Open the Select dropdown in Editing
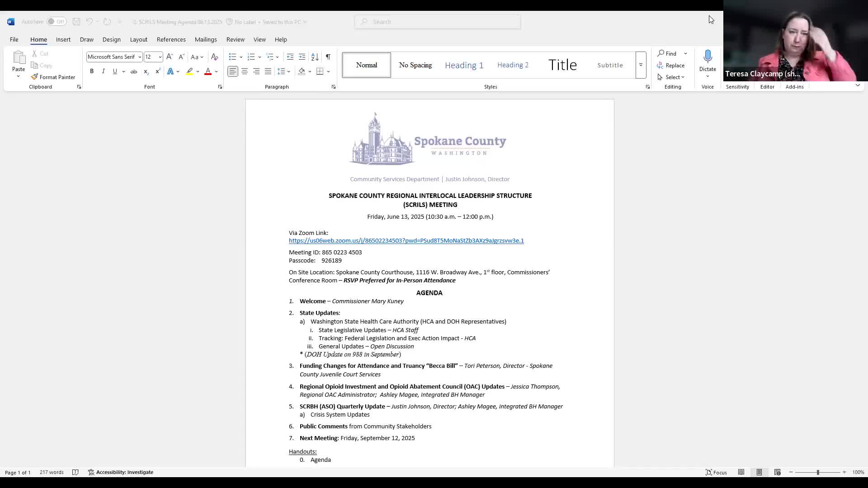 (x=672, y=77)
